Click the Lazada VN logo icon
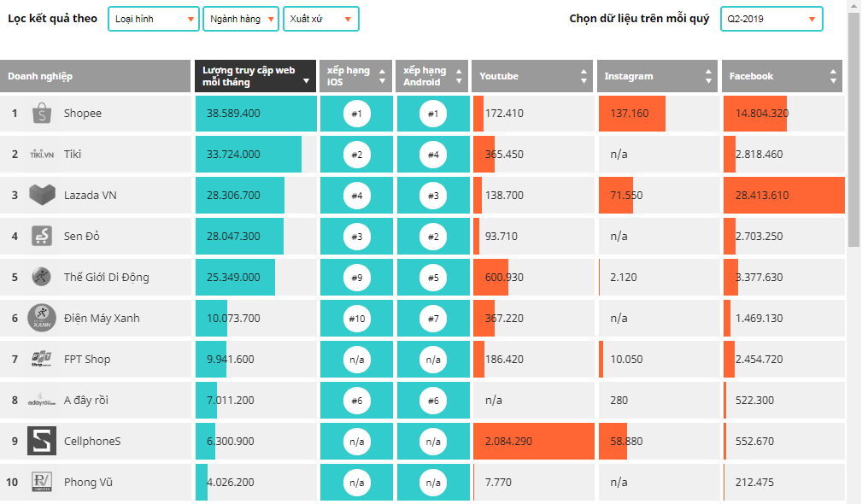 click(x=42, y=195)
